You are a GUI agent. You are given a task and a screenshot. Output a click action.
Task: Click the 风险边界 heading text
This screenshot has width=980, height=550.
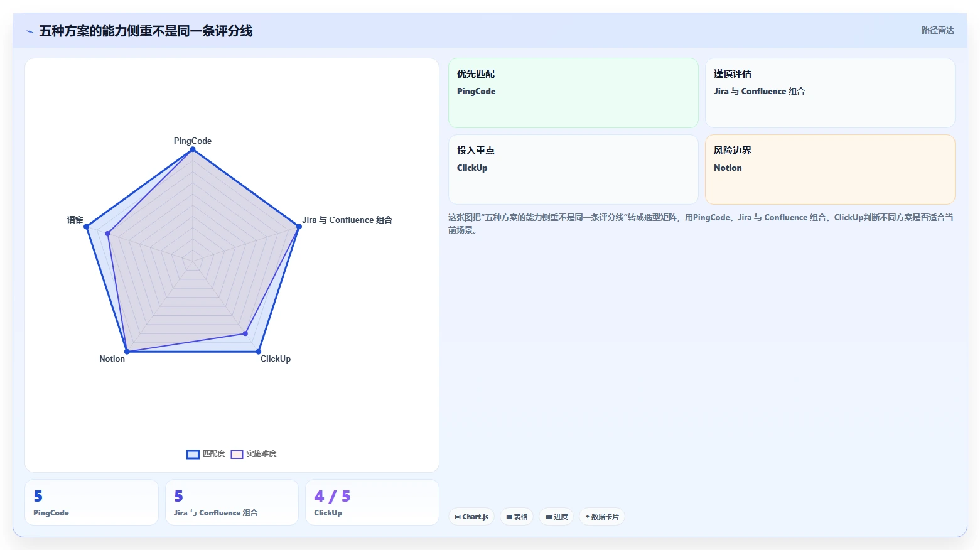tap(733, 151)
